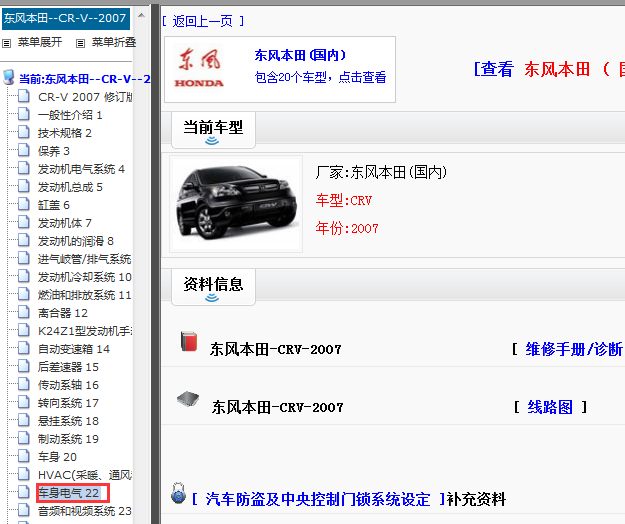Click 包含20个车型，点击查看 link
The image size is (625, 524).
coord(320,77)
